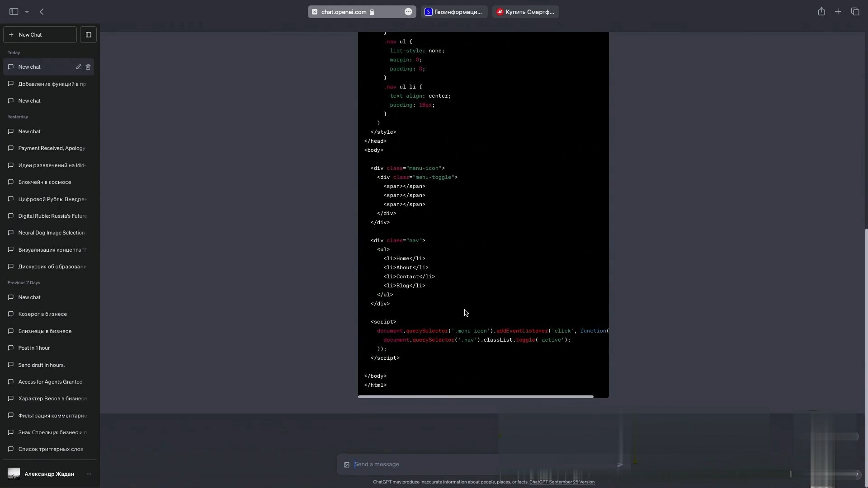Start a New Chat
868x488 pixels.
40,35
